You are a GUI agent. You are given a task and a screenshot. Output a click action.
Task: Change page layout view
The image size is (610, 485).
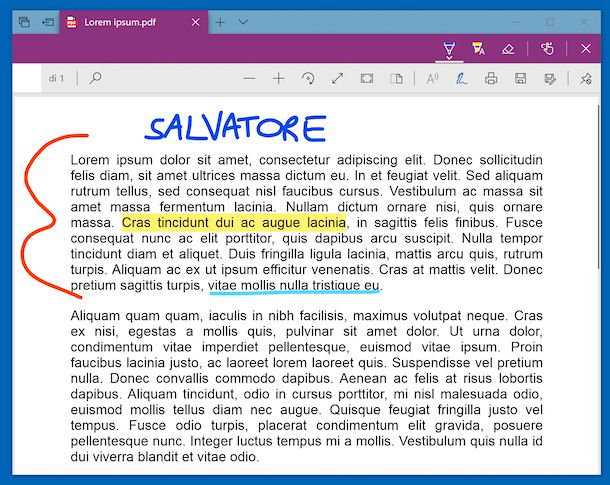pyautogui.click(x=396, y=79)
